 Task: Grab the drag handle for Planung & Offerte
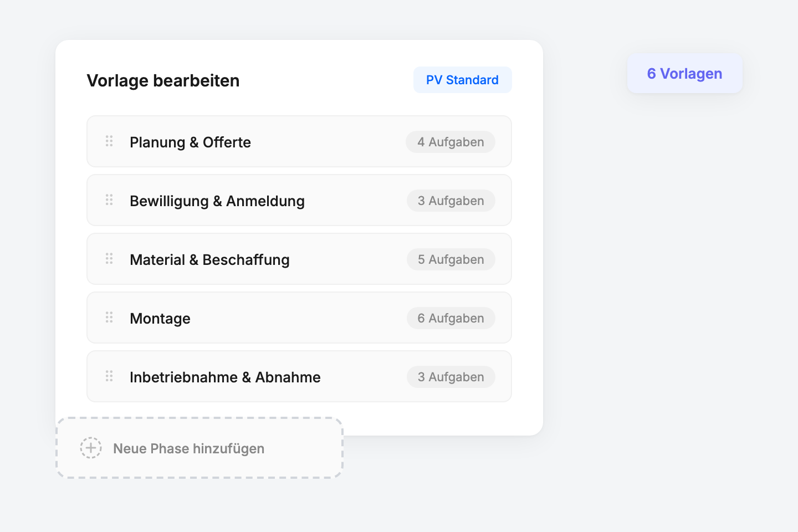pos(109,141)
